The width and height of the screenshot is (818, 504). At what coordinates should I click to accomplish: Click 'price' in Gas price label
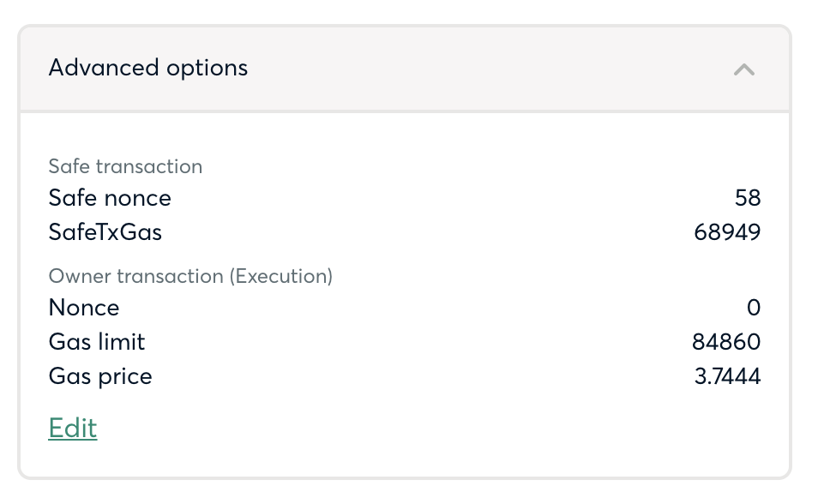124,377
